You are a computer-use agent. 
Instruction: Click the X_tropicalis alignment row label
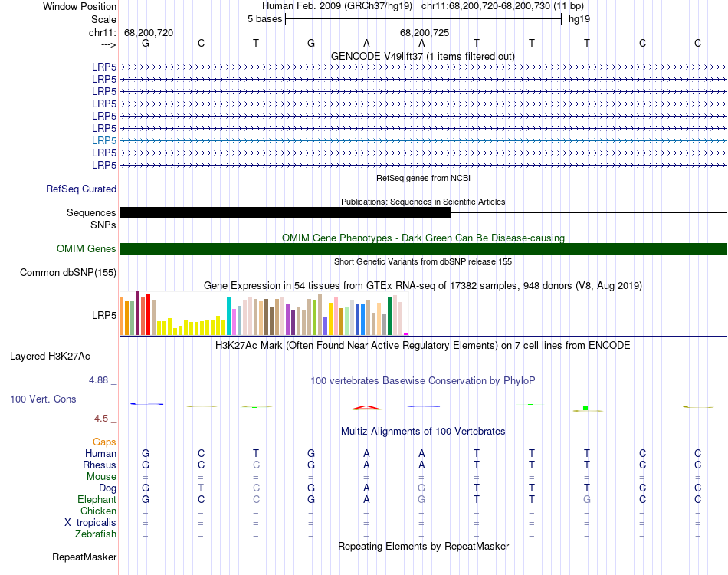point(90,523)
